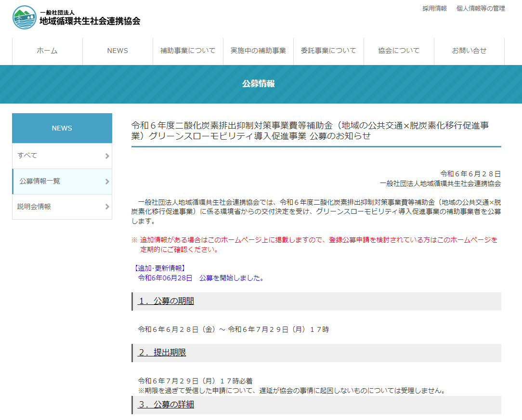Open 協会について menu item

point(399,51)
